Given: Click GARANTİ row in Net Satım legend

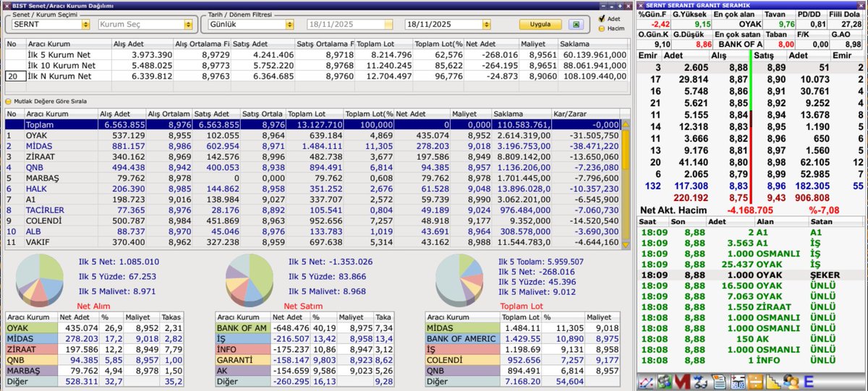Looking at the screenshot, I should [305, 359].
